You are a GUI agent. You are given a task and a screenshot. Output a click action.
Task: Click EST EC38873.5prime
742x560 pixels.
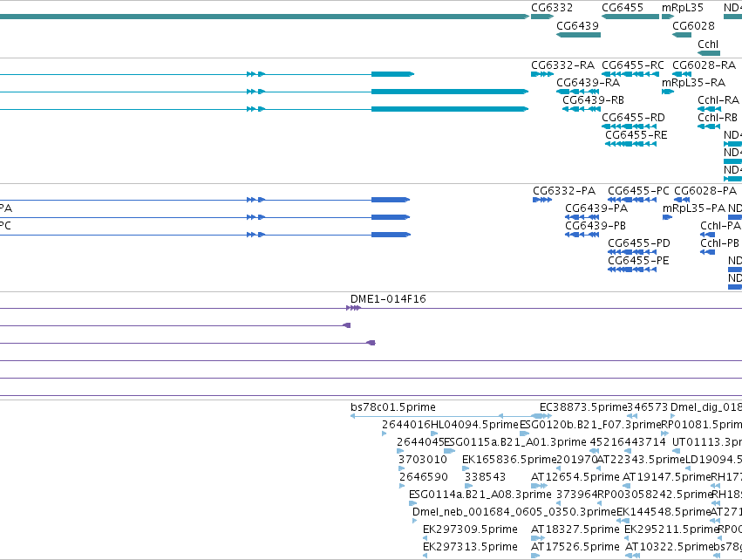pos(583,407)
